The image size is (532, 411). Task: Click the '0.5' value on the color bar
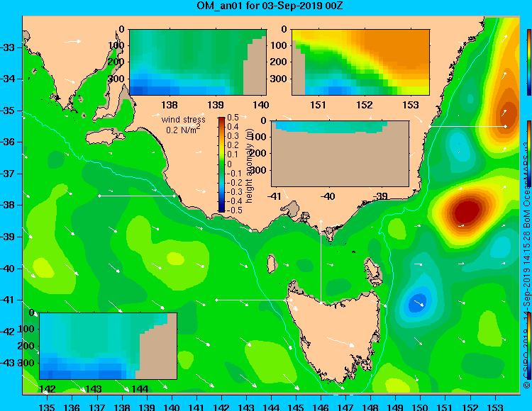tap(233, 118)
